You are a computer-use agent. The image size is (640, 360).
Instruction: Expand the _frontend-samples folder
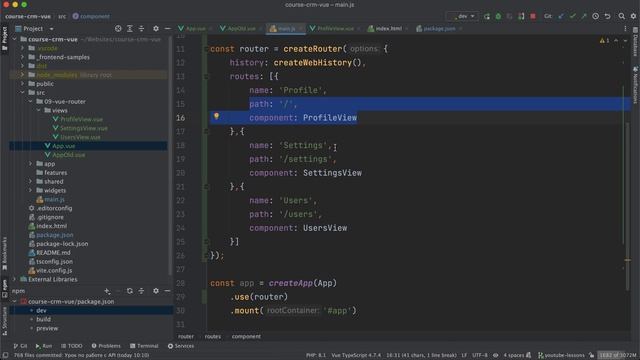[x=22, y=57]
